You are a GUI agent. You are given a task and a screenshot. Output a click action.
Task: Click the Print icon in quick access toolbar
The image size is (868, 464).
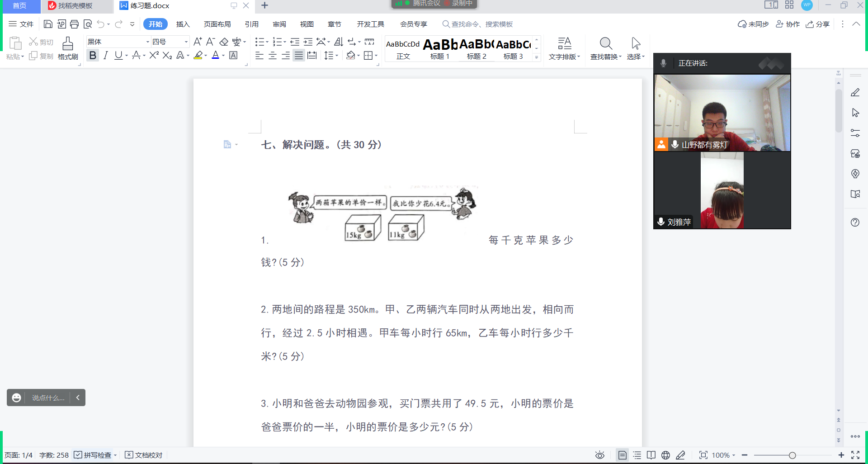coord(75,24)
